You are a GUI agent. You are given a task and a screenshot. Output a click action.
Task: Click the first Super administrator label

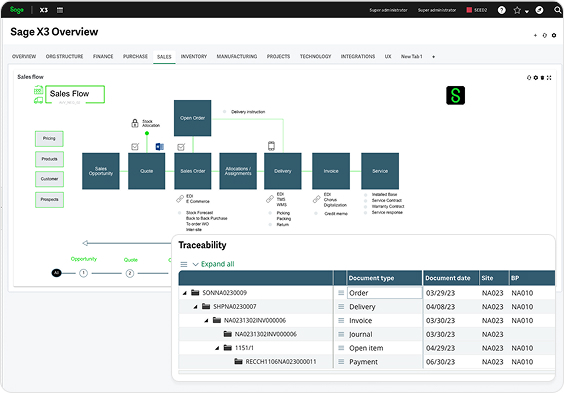tap(388, 10)
